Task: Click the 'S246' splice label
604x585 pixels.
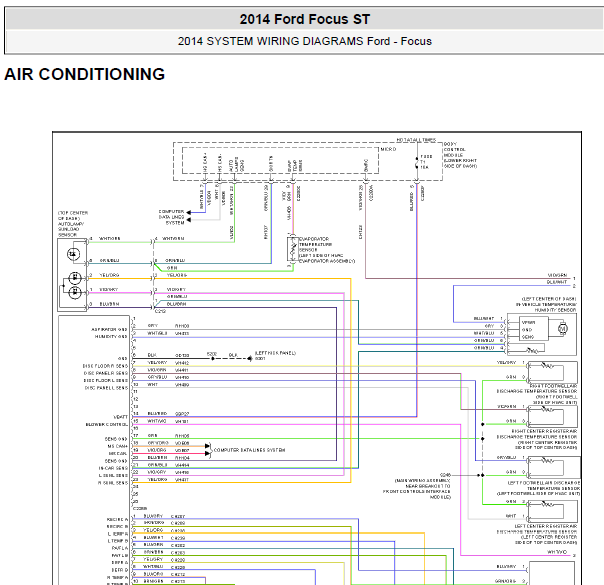Action: point(446,475)
